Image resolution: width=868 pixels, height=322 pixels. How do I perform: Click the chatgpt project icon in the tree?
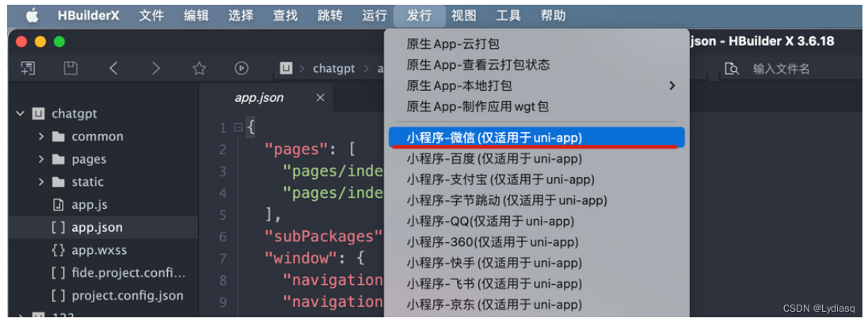[x=38, y=114]
